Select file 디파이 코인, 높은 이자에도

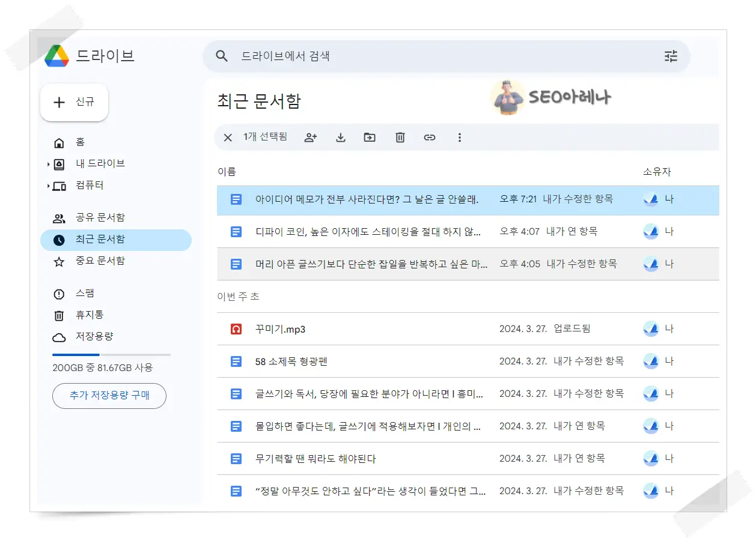coord(468,232)
